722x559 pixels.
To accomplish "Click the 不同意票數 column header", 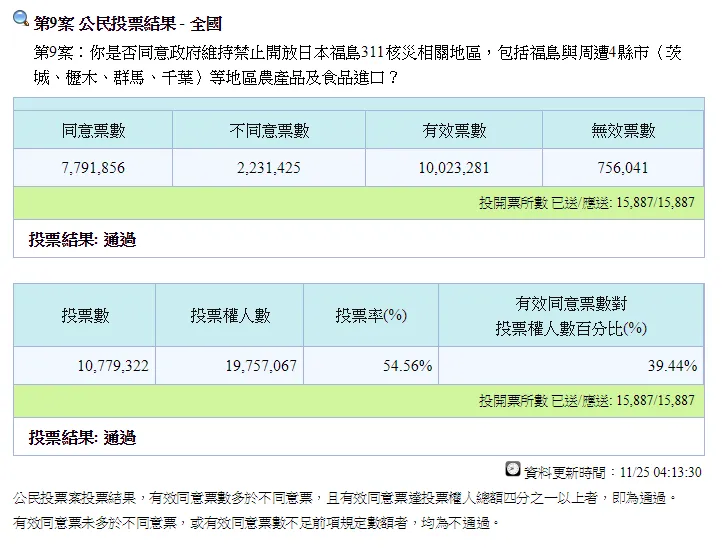I will (269, 130).
